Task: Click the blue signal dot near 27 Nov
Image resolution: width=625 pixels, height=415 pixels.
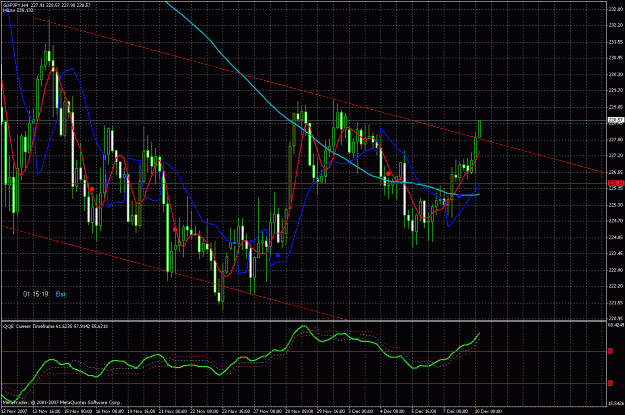Action: click(x=278, y=255)
